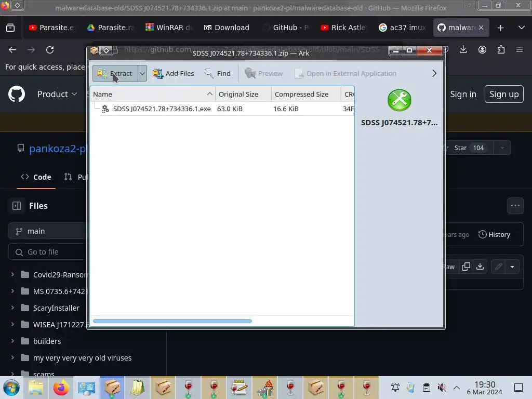532x399 pixels.
Task: Sort by Original Size column header
Action: tap(243, 95)
